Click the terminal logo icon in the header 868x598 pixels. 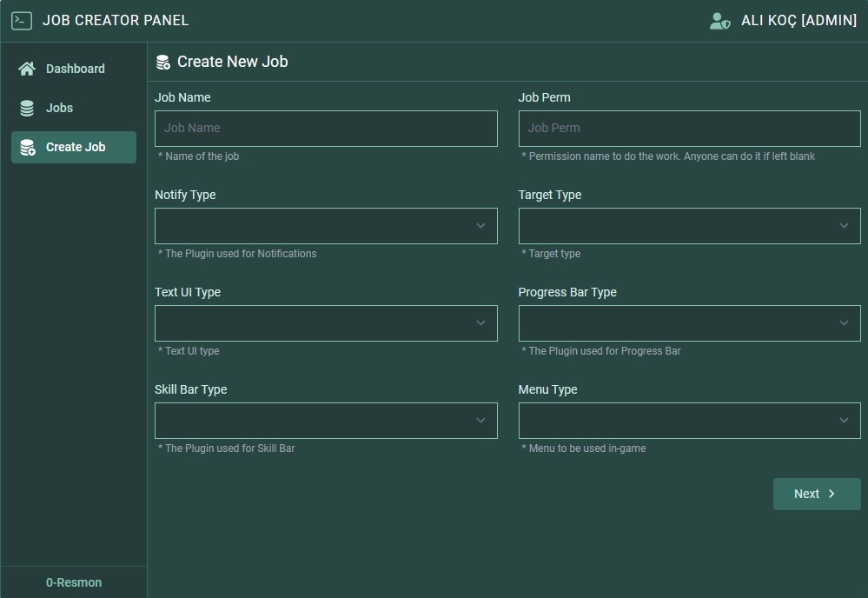(x=22, y=21)
